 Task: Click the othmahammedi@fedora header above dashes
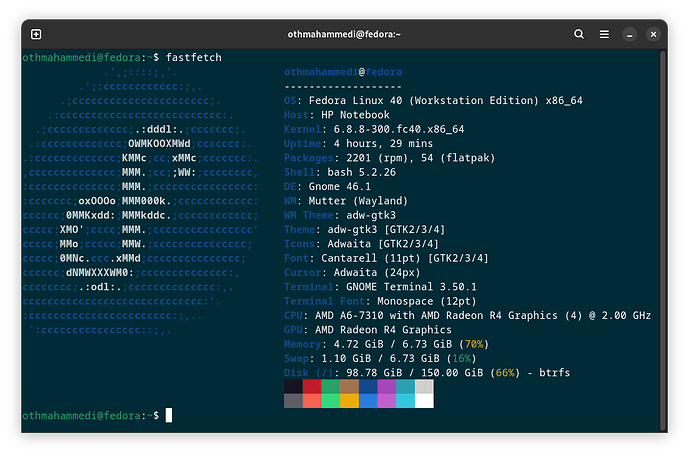pos(343,72)
